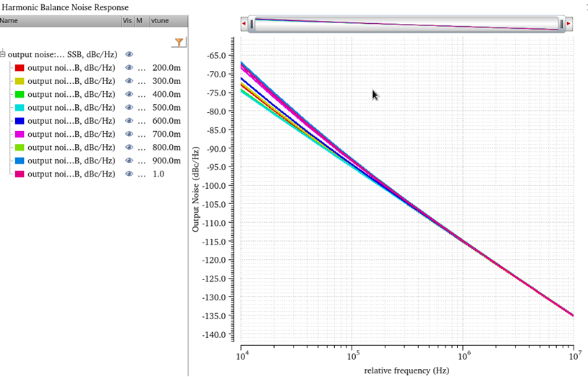Click the relative frequency (Hz) axis label
588x377 pixels.
(406, 370)
